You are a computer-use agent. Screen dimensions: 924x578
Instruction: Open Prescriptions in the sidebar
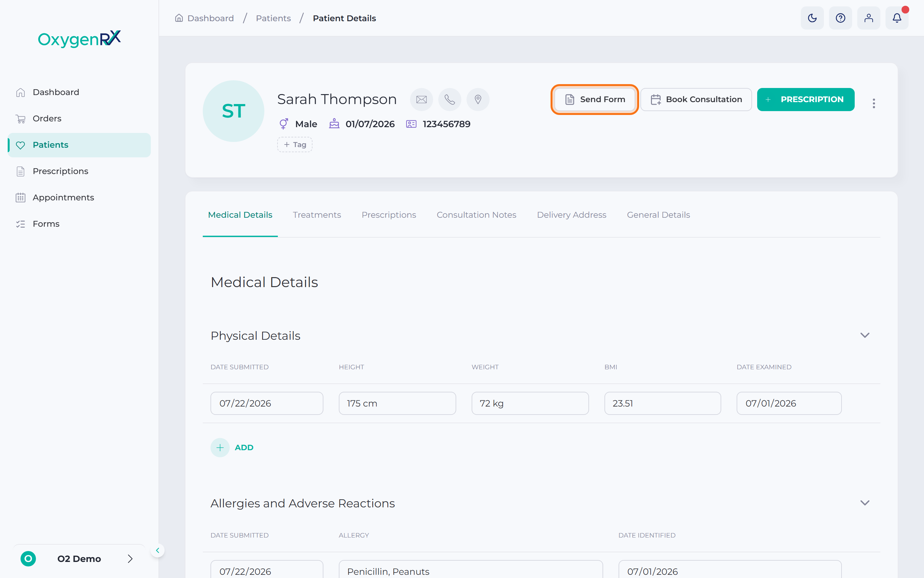[x=79, y=171]
